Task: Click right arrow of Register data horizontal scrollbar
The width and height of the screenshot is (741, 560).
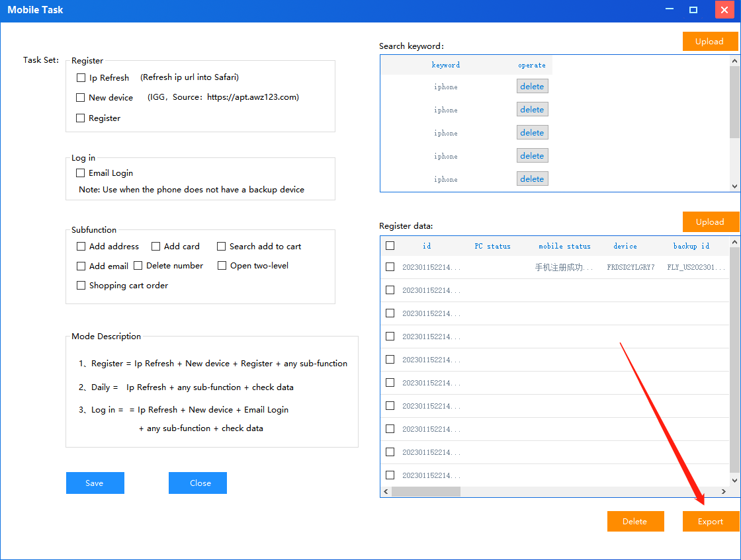Action: click(x=724, y=491)
